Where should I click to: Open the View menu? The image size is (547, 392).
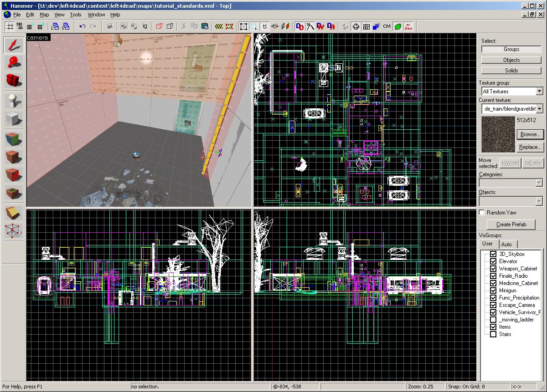pyautogui.click(x=59, y=15)
